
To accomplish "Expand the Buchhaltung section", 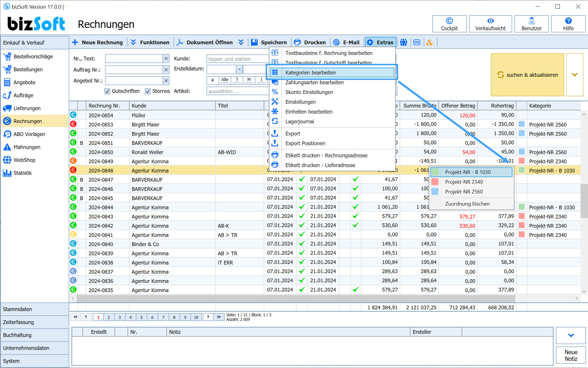I will click(35, 335).
